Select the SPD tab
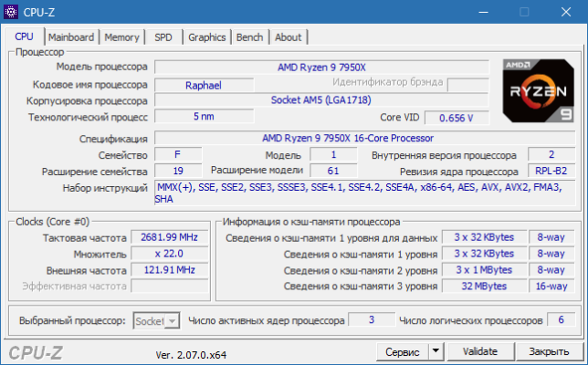Screen dimensions: 588x365 pyautogui.click(x=163, y=37)
